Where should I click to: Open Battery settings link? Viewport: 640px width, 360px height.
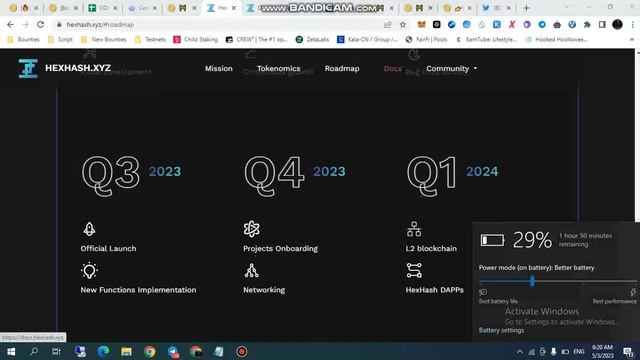click(x=501, y=330)
